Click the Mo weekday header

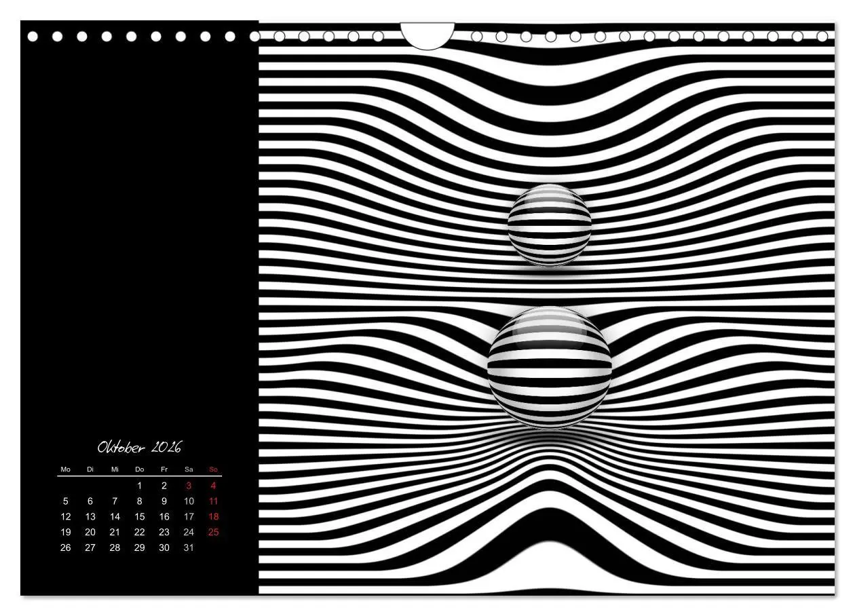click(x=65, y=468)
